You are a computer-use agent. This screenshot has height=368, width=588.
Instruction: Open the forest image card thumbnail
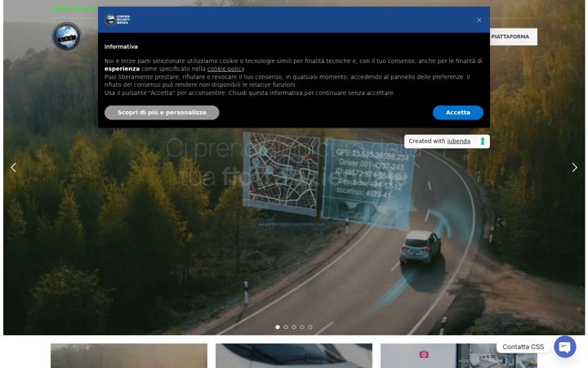[x=129, y=356]
